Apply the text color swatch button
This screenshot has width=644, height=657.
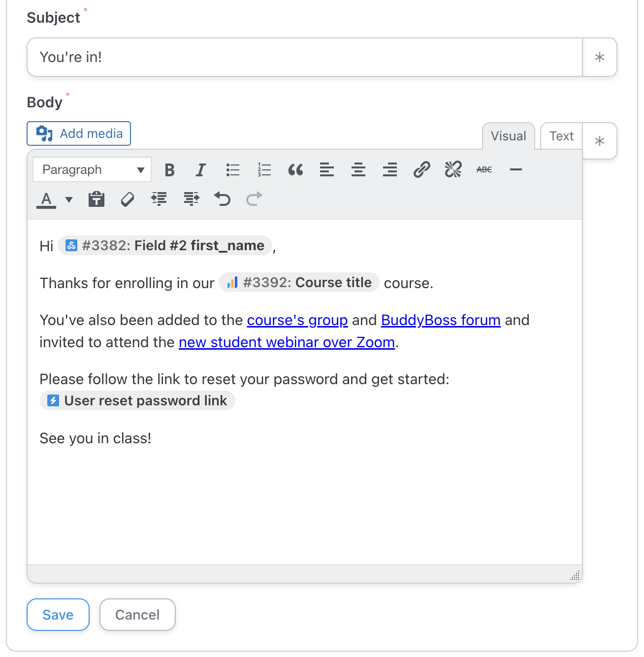click(47, 199)
